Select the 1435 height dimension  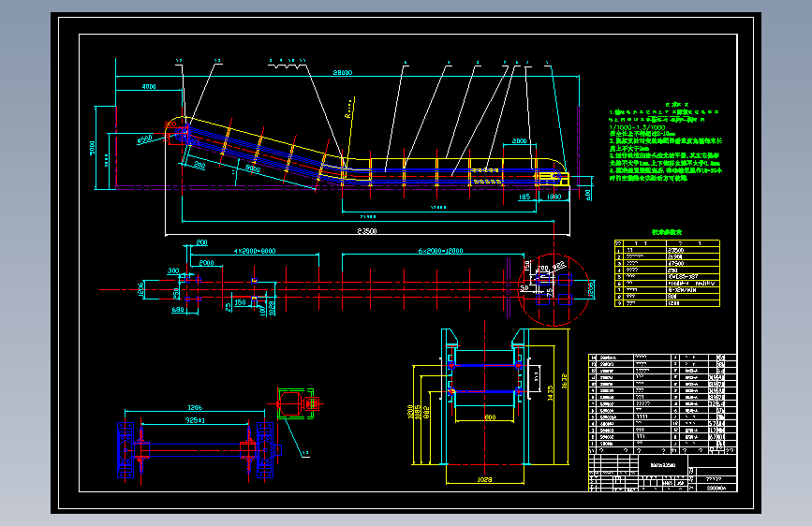550,393
